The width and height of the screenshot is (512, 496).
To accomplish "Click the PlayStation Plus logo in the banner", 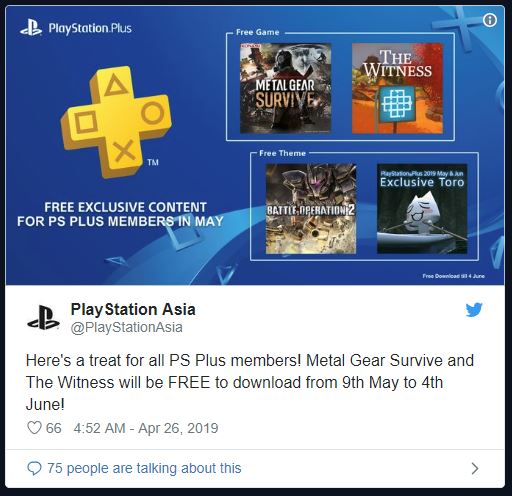I will 76,28.
